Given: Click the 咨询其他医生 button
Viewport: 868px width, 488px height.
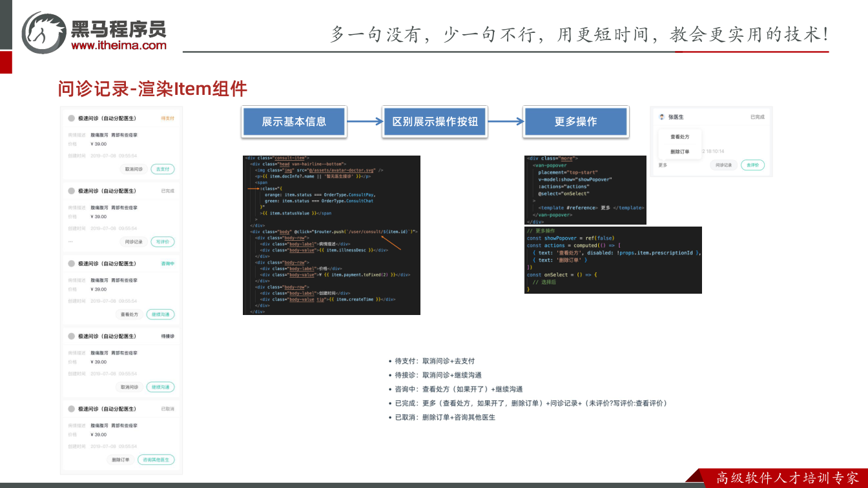Looking at the screenshot, I should [156, 460].
